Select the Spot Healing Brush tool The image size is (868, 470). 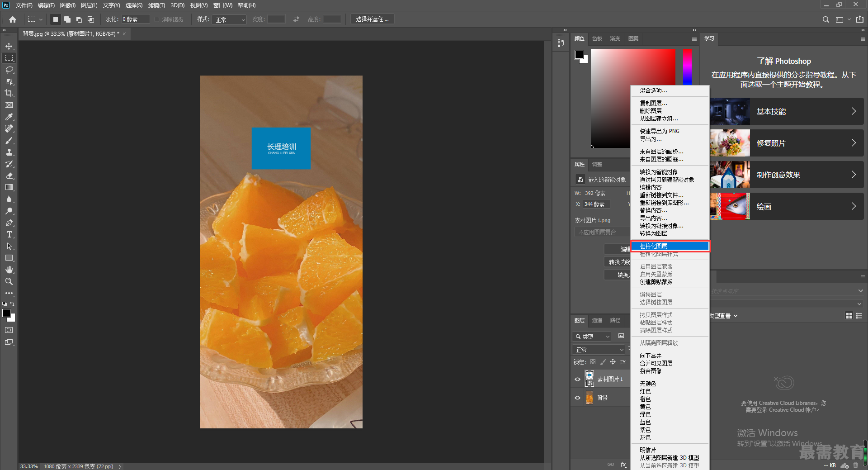point(9,128)
